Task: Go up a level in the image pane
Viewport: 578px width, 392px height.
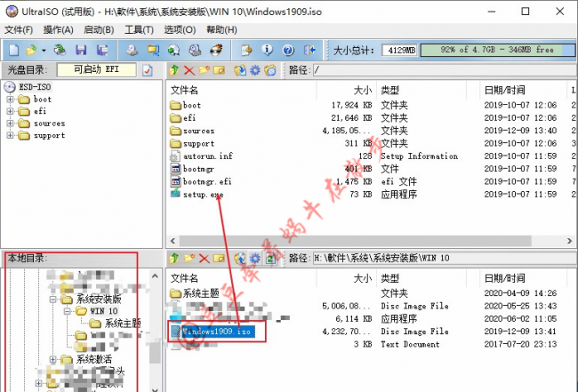Action: point(174,70)
